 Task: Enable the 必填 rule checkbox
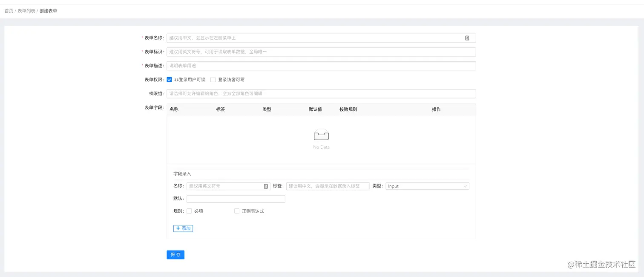pos(189,211)
